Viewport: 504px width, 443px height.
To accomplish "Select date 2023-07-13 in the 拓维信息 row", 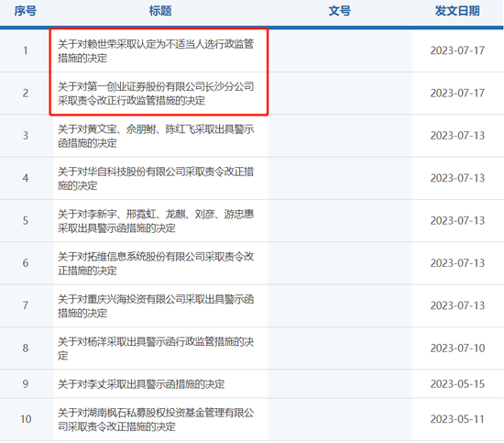I will pos(457,263).
